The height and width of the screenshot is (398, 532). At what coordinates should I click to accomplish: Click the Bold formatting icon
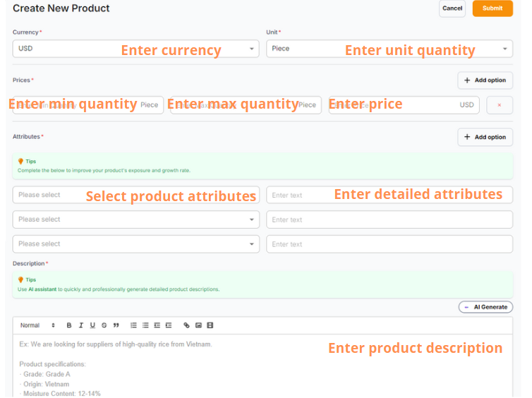69,325
